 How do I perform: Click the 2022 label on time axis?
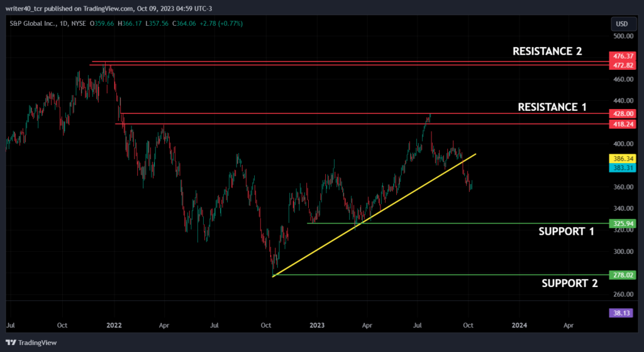[x=114, y=326]
